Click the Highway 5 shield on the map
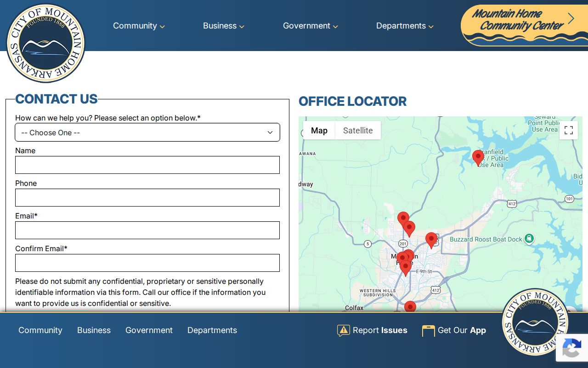Screen dimensions: 588x368 point(367,244)
